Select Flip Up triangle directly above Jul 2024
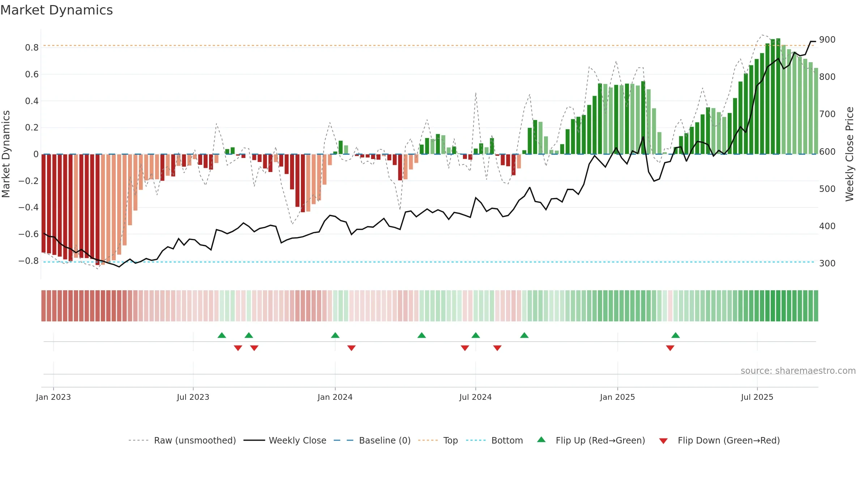This screenshot has height=488, width=868. [476, 335]
